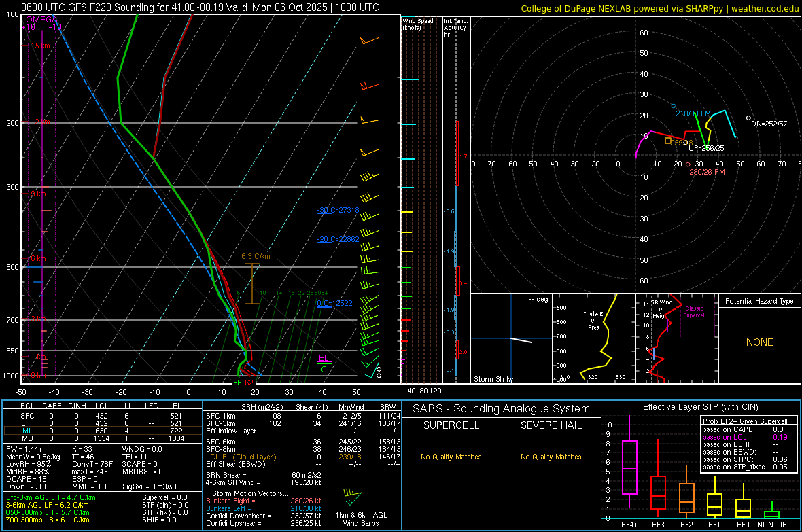
Task: Click the weather.cod.edu NEXLAB credit text
Action: 660,8
